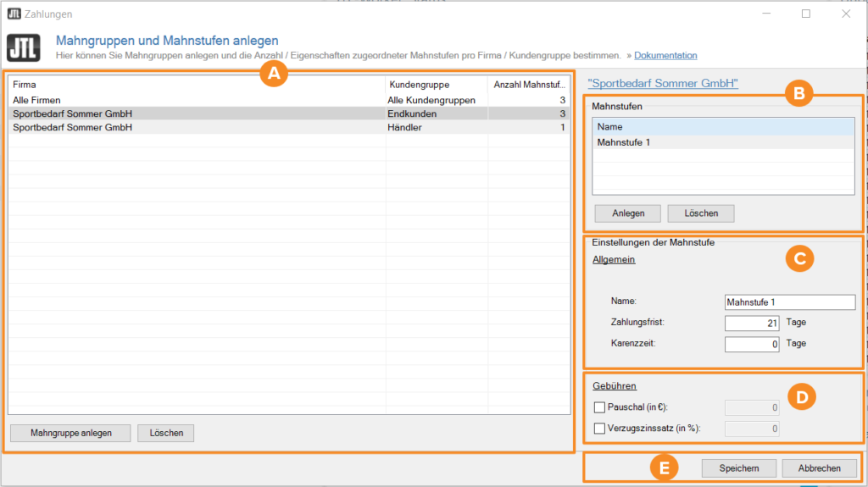Click the JTL logo icon in header
The height and width of the screenshot is (487, 868).
(x=24, y=47)
